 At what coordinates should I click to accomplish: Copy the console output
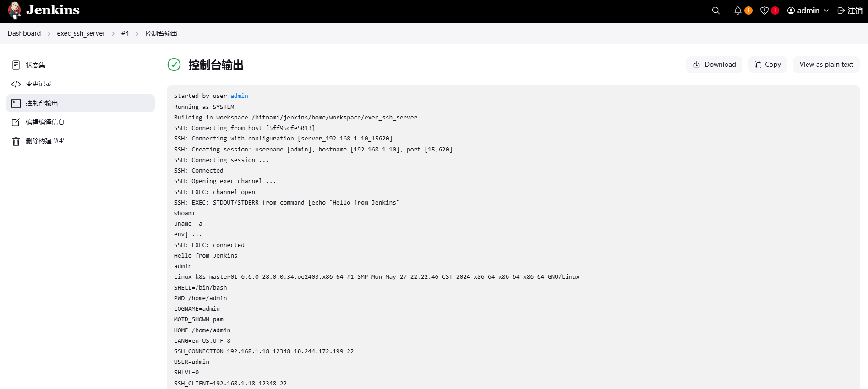(x=768, y=65)
